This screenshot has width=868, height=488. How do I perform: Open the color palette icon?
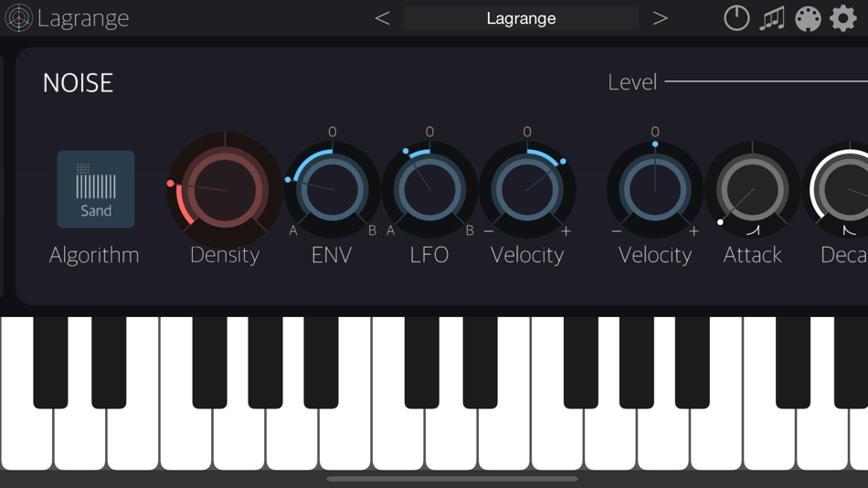[808, 19]
